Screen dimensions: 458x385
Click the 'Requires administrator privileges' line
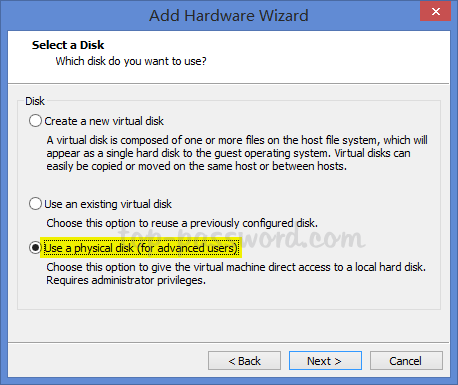click(126, 280)
